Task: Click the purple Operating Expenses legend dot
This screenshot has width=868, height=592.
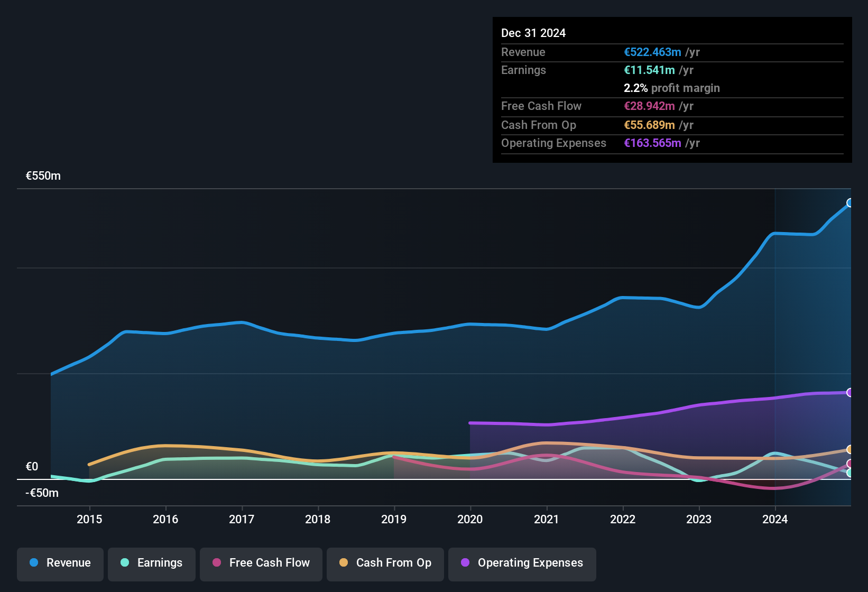Action: (x=465, y=563)
